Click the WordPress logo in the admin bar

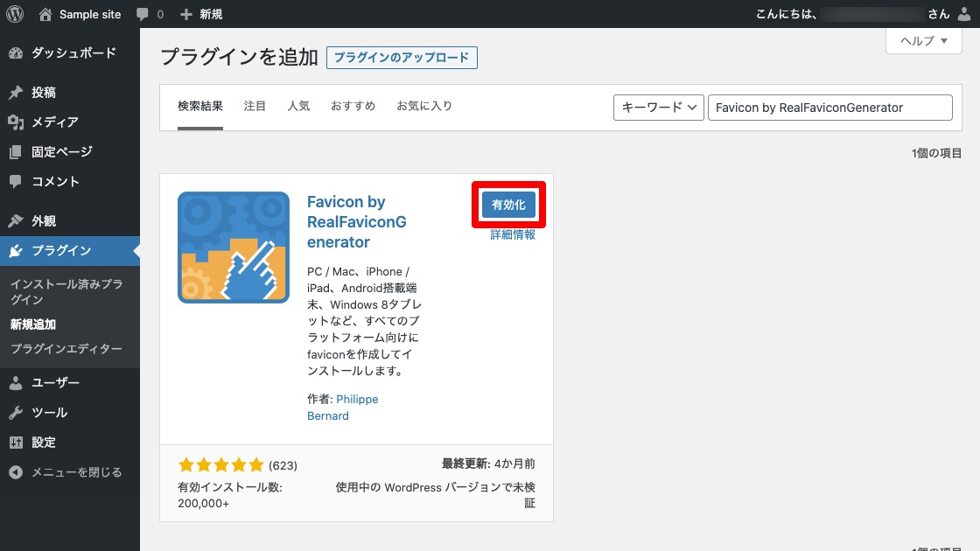pos(14,13)
